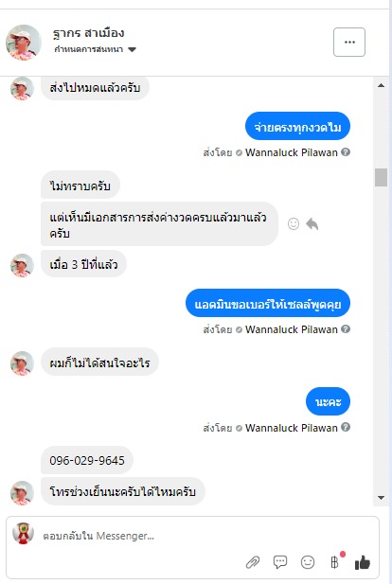392x584 pixels.
Task: Click help icon beside first Wannaluck Pilawan
Action: 346,152
